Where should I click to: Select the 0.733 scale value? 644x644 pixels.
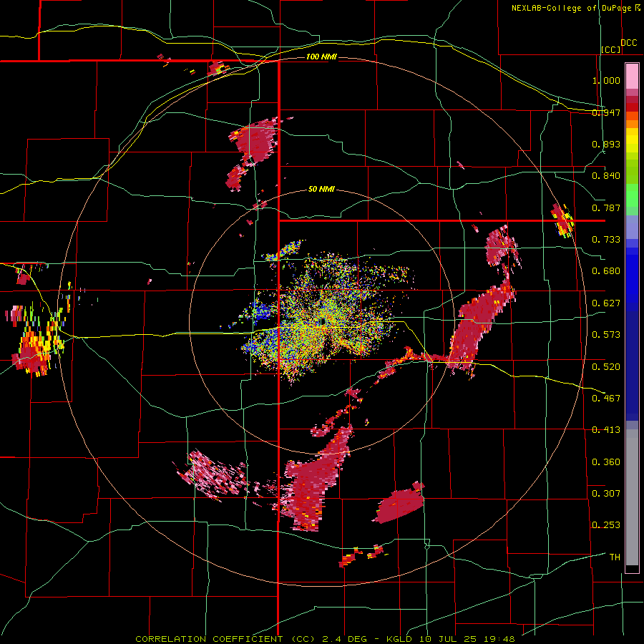tap(606, 240)
